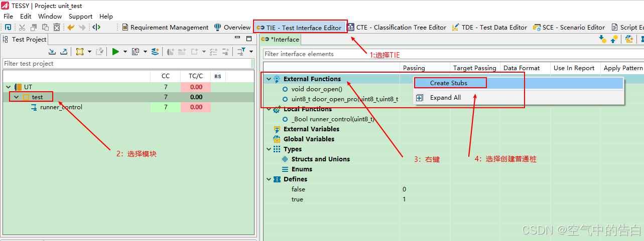Image resolution: width=644 pixels, height=241 pixels.
Task: Click the Filter interface elements input field
Action: tap(453, 54)
